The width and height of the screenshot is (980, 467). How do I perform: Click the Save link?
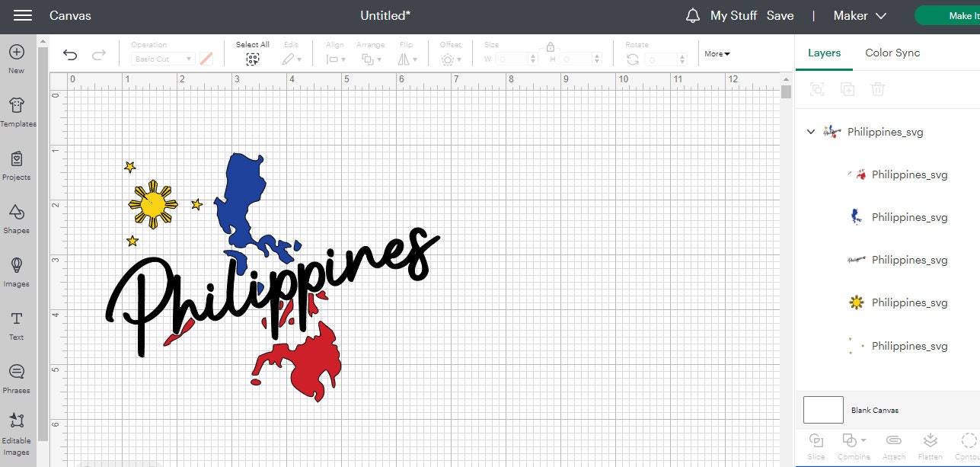tap(780, 15)
